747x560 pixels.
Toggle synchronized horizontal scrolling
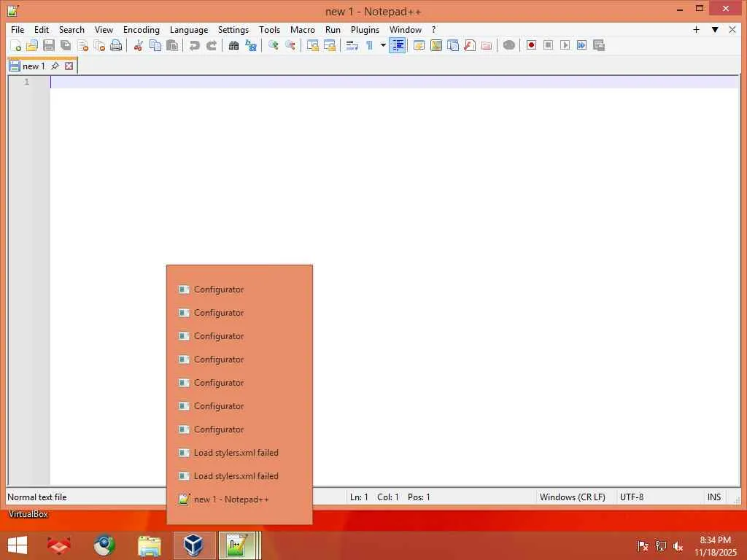[329, 45]
